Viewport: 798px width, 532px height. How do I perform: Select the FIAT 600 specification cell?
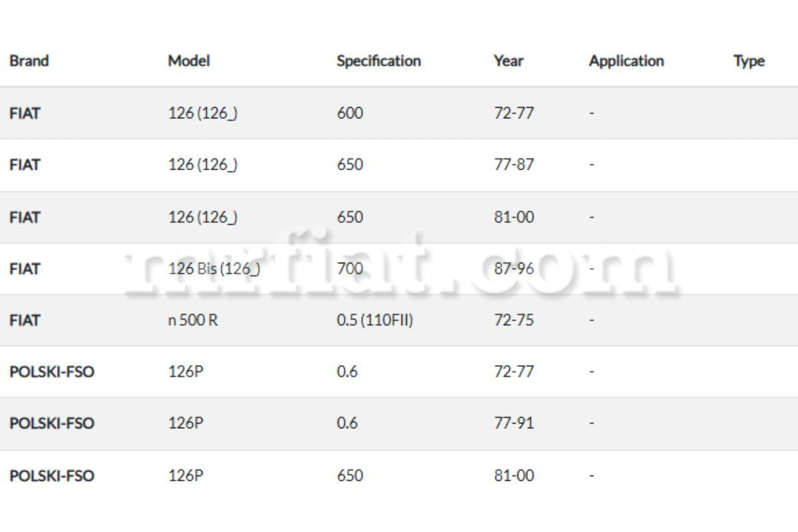350,113
